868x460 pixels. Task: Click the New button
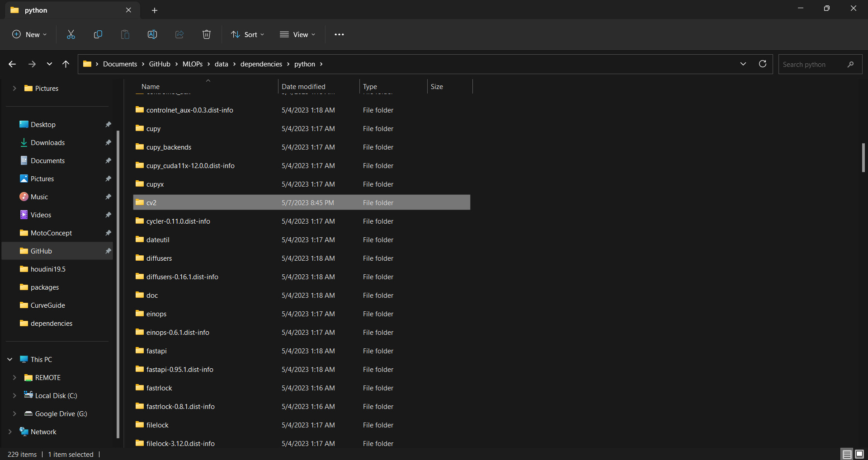(29, 34)
